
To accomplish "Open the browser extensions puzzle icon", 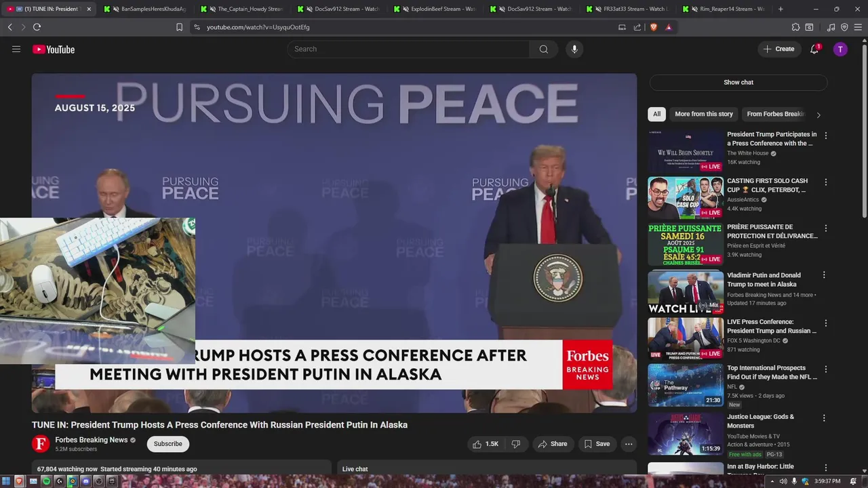I will pos(795,27).
